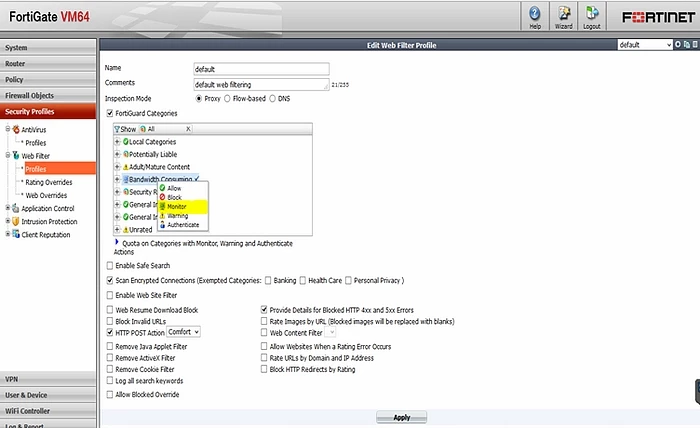
Task: Clear the Show All filter X
Action: 188,129
